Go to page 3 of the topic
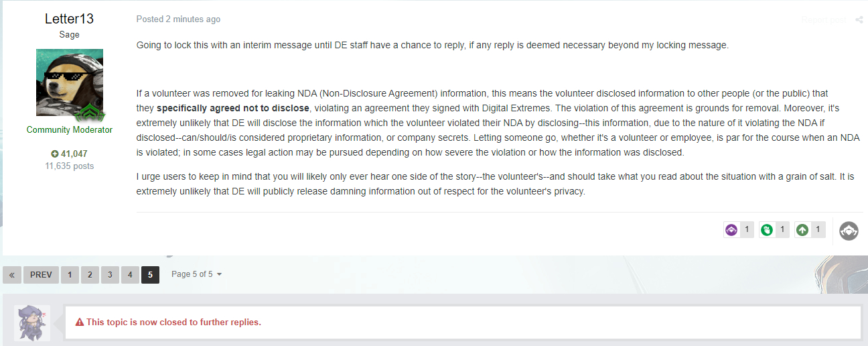The width and height of the screenshot is (868, 346). click(x=110, y=275)
